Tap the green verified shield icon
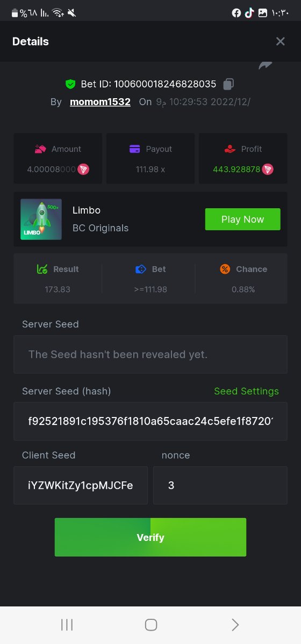Image resolution: width=301 pixels, height=644 pixels. (x=70, y=84)
